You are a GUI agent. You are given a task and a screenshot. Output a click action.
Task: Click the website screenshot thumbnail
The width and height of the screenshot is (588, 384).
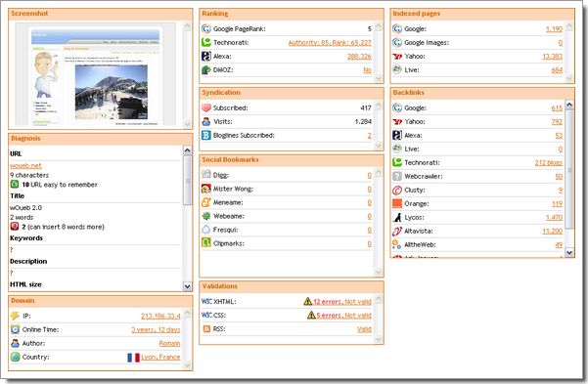point(95,74)
